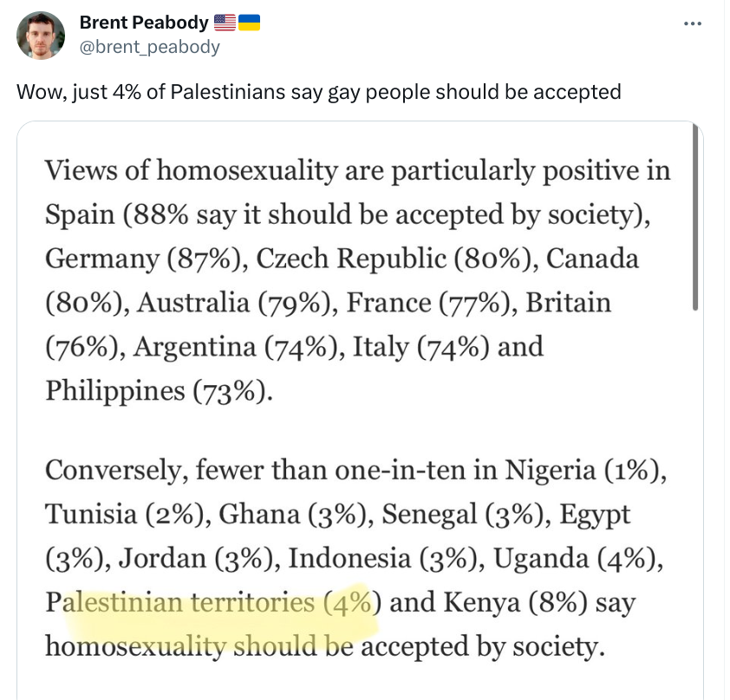The image size is (730, 700).
Task: Click the word 'Philippines (73%)' in image
Action: click(157, 390)
